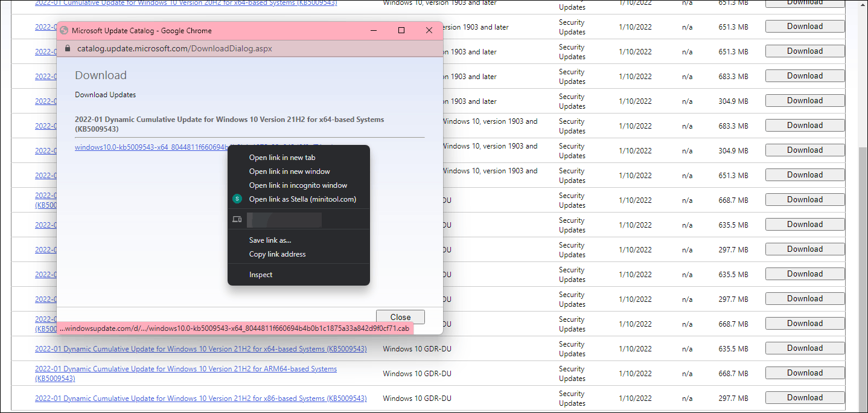Viewport: 868px width, 413px height.
Task: Click Security Updates in ARM64-based row
Action: [x=572, y=374]
